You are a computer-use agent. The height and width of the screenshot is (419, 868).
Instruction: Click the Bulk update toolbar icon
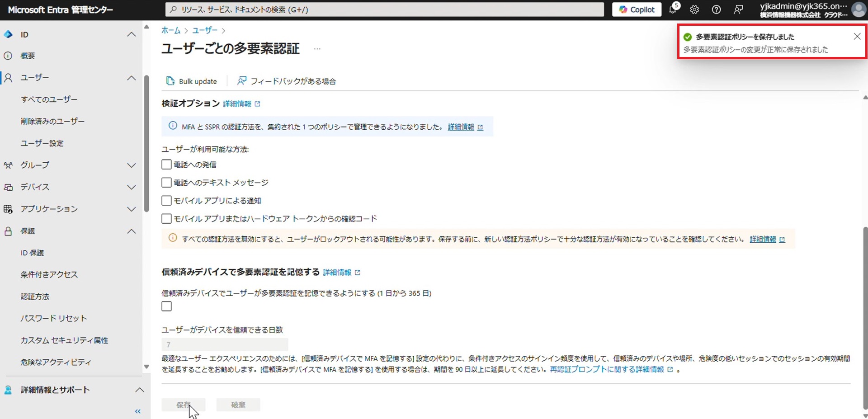[170, 81]
